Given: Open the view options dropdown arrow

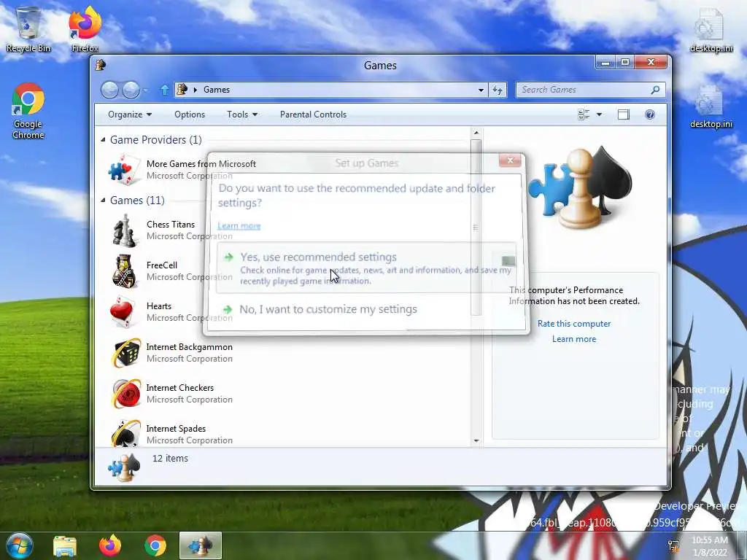Looking at the screenshot, I should coord(600,114).
